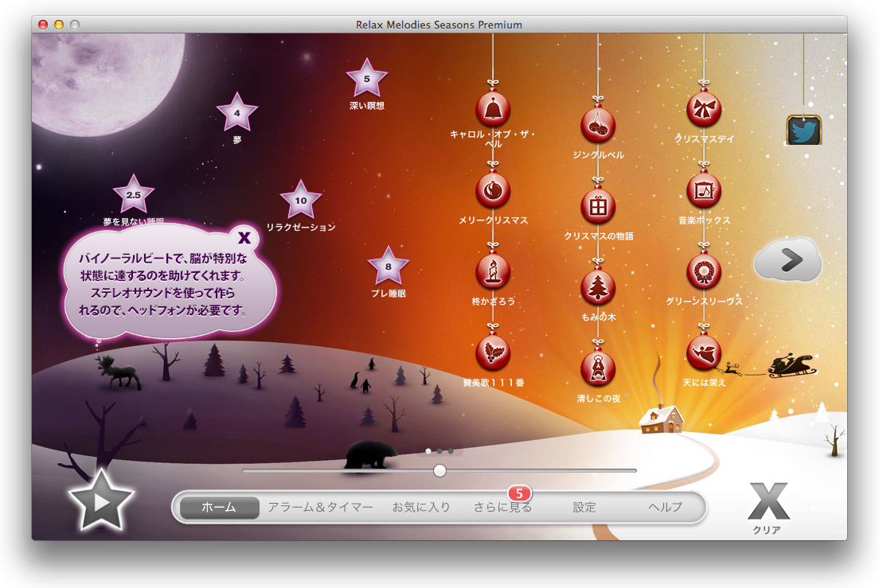Image resolution: width=879 pixels, height=588 pixels.
Task: Select the キャロル・オブ・ザ・ベル bell ornament
Action: point(493,109)
